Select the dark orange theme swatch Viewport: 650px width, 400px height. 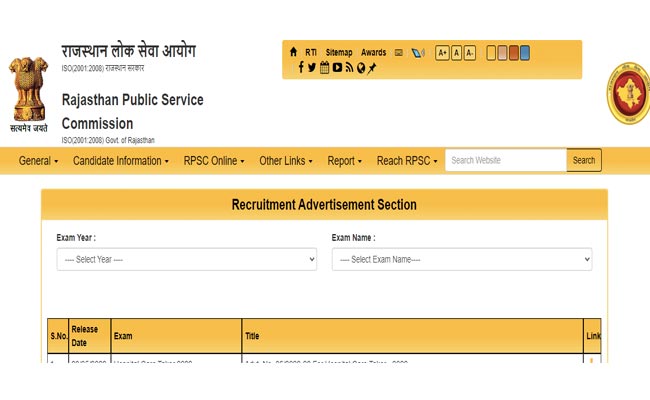tap(514, 52)
